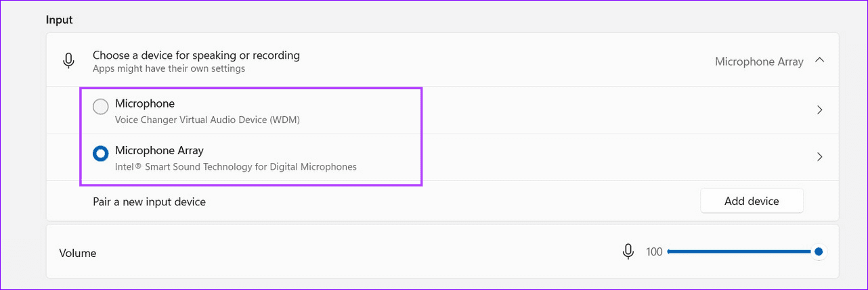Open Microphone Array properties via right chevron

tap(819, 157)
